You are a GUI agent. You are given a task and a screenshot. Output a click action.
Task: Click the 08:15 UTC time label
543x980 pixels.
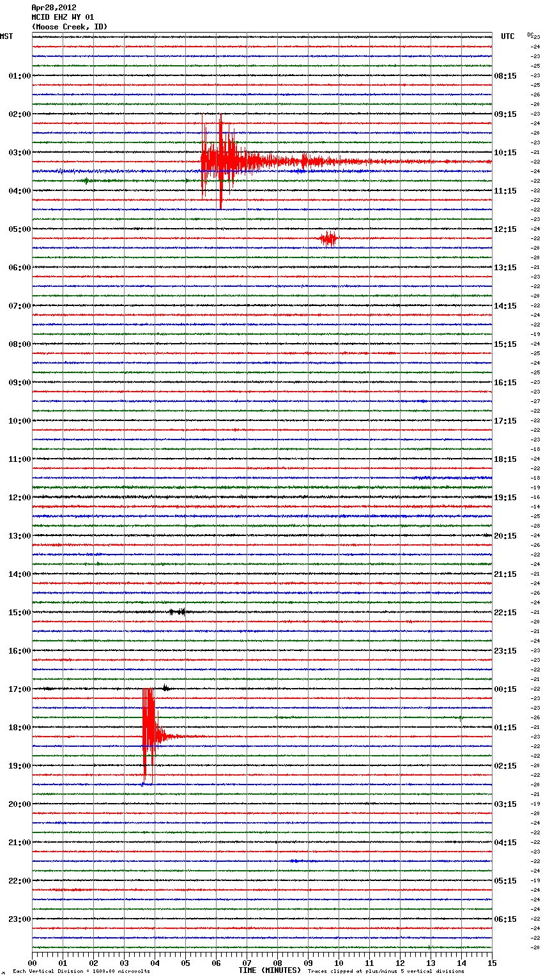505,76
